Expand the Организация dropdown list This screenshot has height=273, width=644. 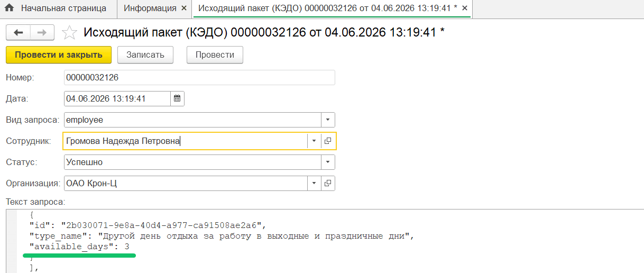pos(314,183)
